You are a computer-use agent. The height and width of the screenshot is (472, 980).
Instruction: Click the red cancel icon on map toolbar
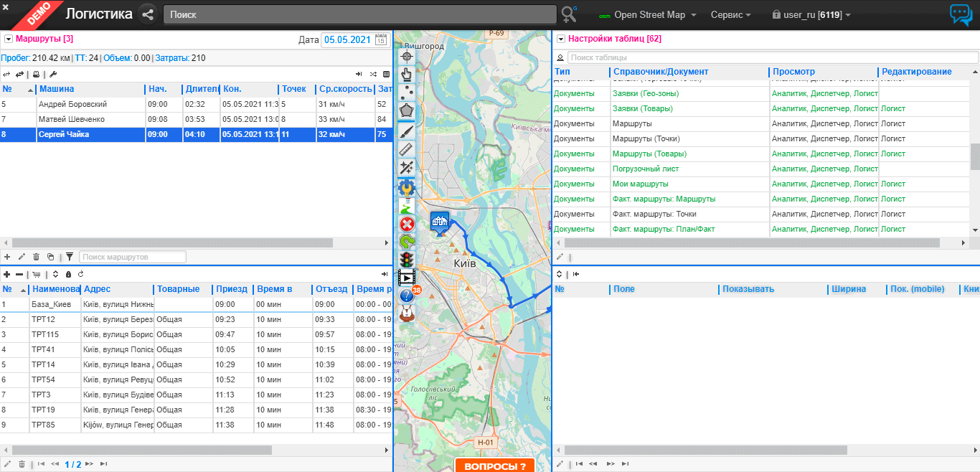(x=407, y=224)
